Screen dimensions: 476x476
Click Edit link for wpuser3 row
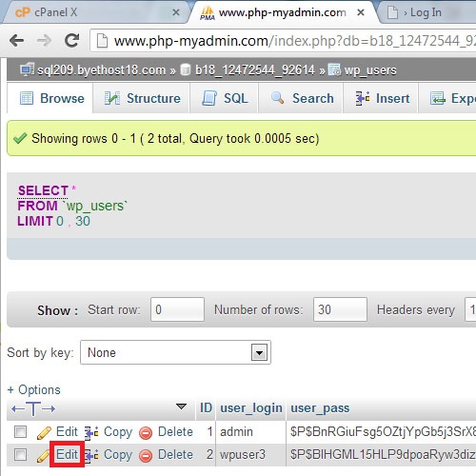tap(67, 455)
